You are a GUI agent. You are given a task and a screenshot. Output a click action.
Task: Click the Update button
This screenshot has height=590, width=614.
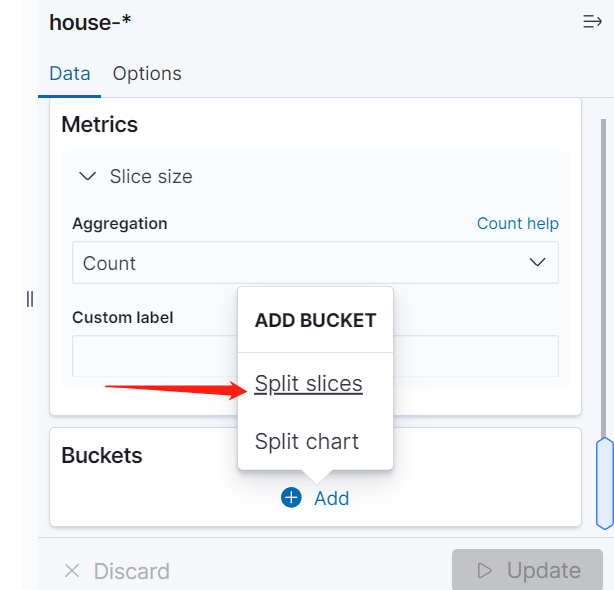pos(527,570)
